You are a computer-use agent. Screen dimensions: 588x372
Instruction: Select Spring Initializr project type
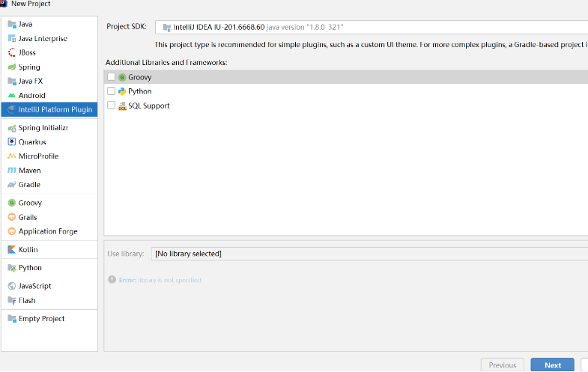point(43,128)
